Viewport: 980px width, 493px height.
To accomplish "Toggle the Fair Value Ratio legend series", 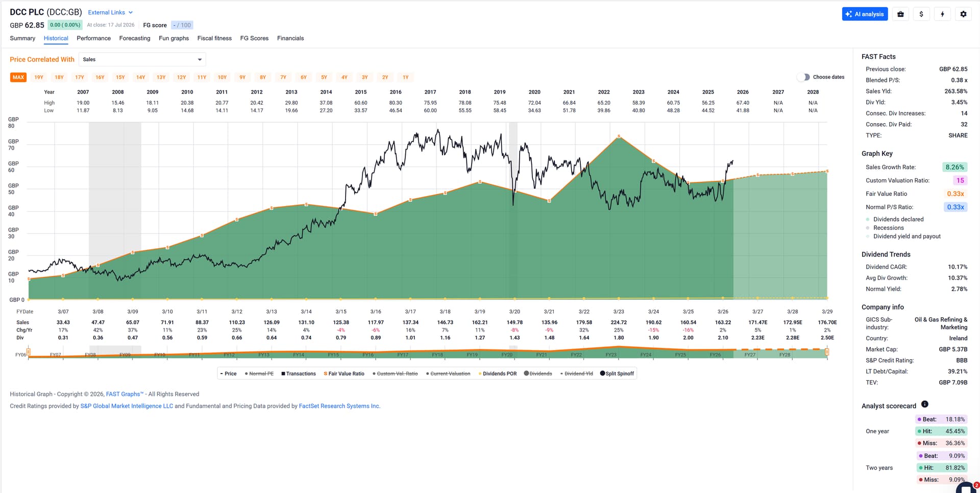I will [344, 373].
